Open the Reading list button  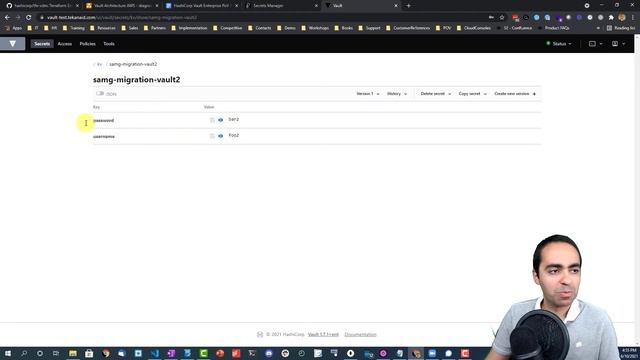[621, 28]
